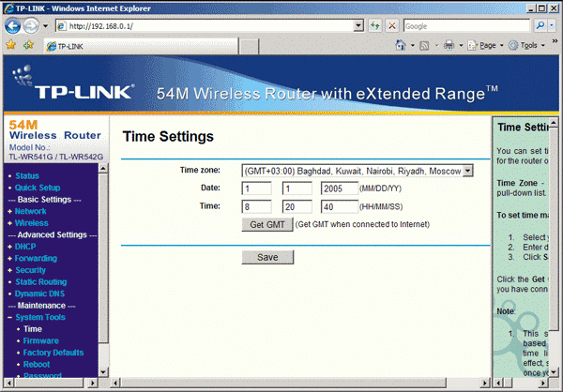Image resolution: width=563 pixels, height=392 pixels.
Task: Click the Add to Favorites icon
Action: click(x=28, y=45)
